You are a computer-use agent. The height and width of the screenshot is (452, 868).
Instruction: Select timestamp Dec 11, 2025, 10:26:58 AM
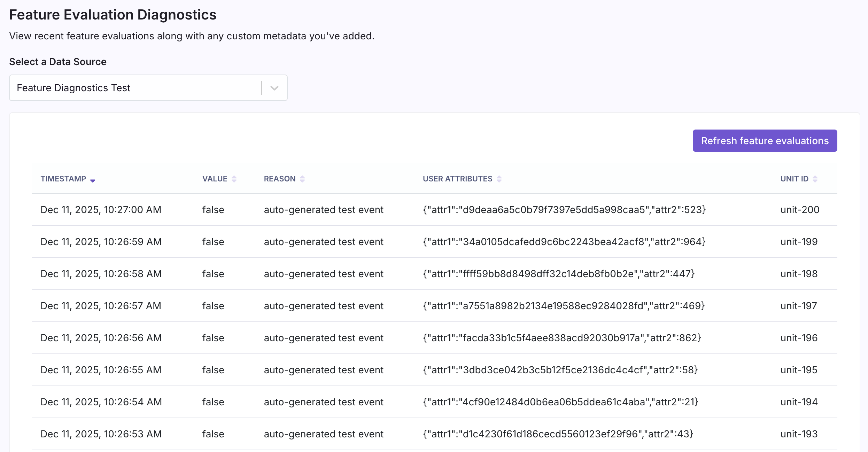pos(101,274)
